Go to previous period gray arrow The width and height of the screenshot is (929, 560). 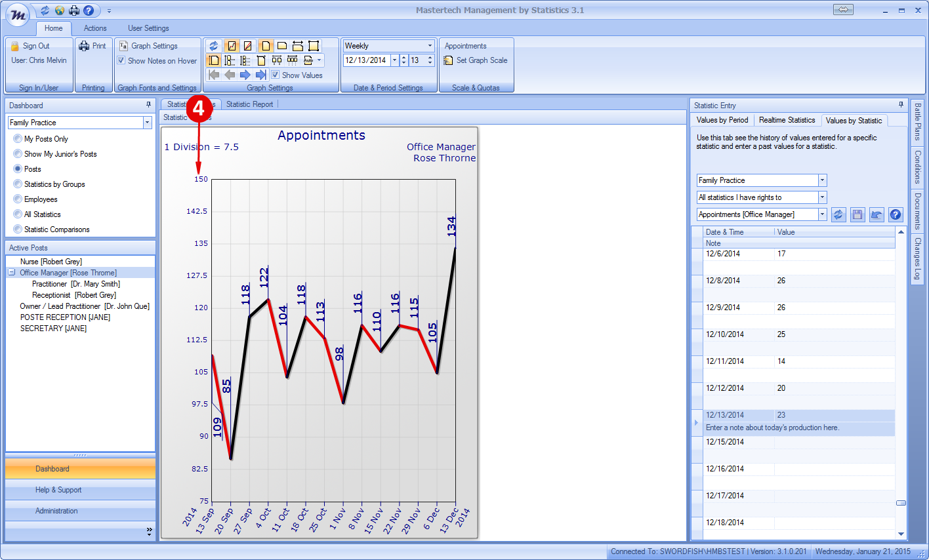click(x=230, y=75)
